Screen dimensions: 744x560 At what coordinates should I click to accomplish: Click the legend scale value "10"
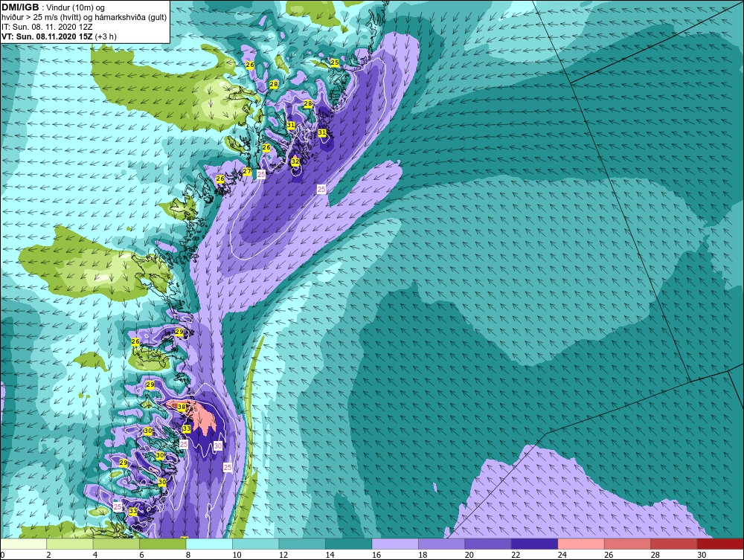coord(237,555)
